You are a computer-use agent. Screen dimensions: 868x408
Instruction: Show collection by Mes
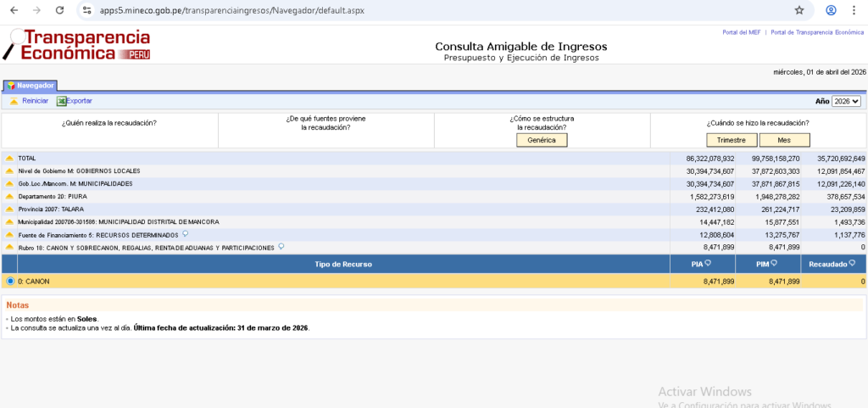point(784,140)
